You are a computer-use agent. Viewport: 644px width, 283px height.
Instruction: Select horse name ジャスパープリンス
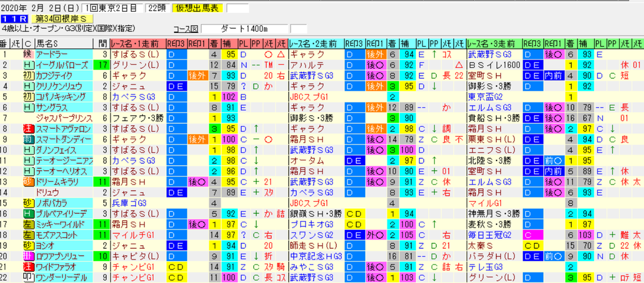click(65, 118)
